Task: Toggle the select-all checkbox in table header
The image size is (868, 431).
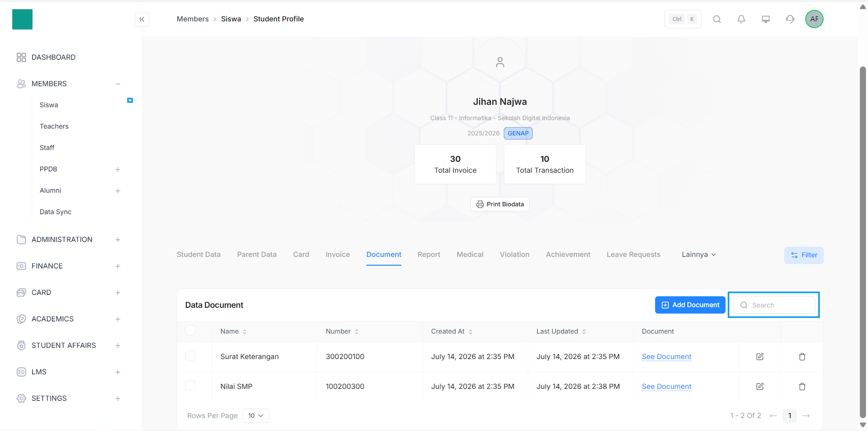Action: coord(190,330)
